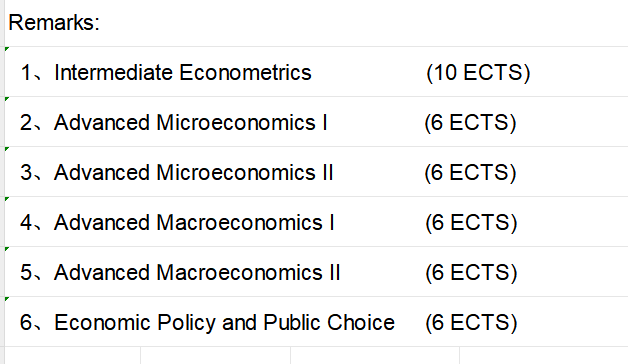628x364 pixels.
Task: Click 6 ECTS beside Public Choice
Action: pyautogui.click(x=471, y=323)
